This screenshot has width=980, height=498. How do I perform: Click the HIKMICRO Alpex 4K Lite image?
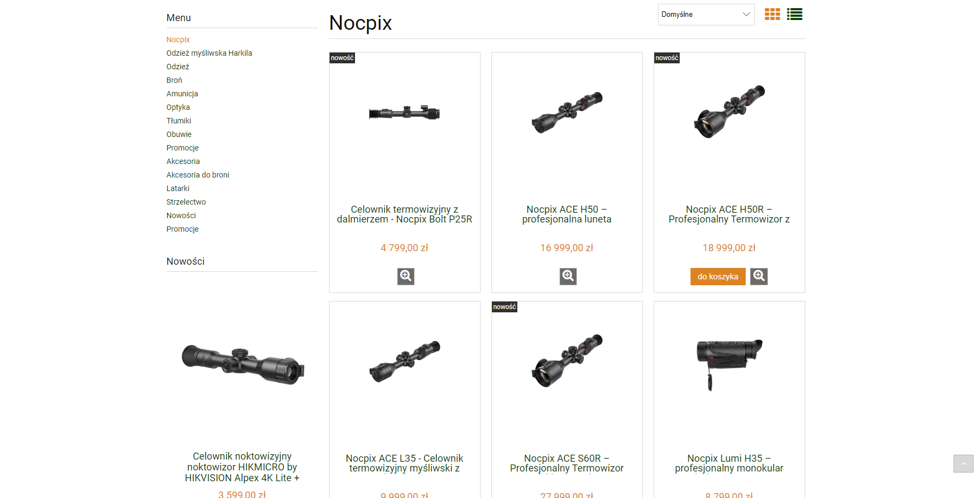pos(242,364)
